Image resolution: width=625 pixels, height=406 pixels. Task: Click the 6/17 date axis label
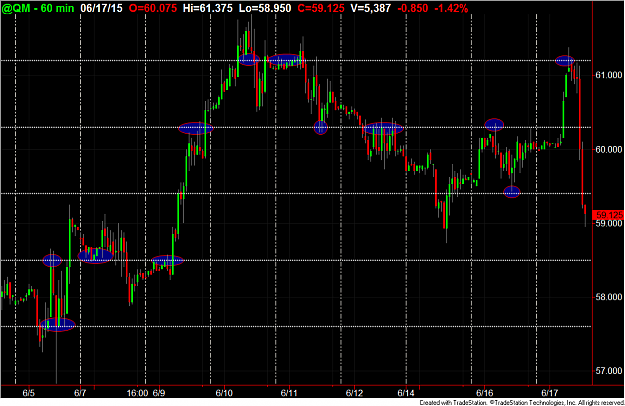(x=549, y=393)
